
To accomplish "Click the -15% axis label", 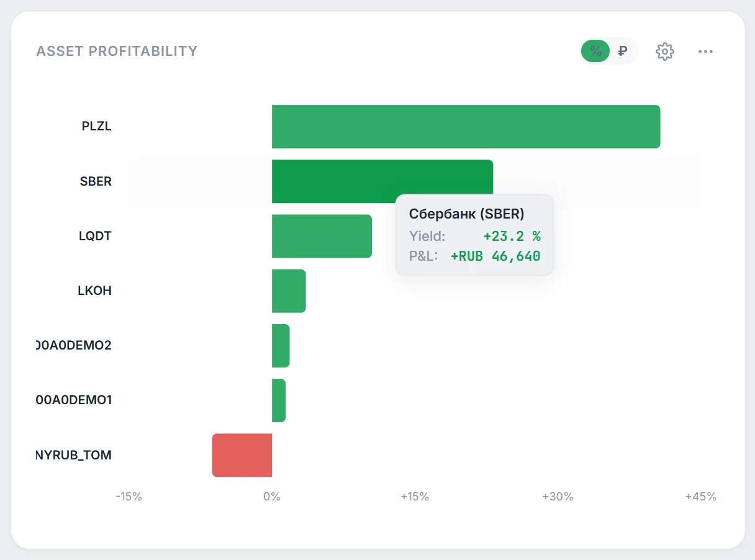I will pos(129,497).
